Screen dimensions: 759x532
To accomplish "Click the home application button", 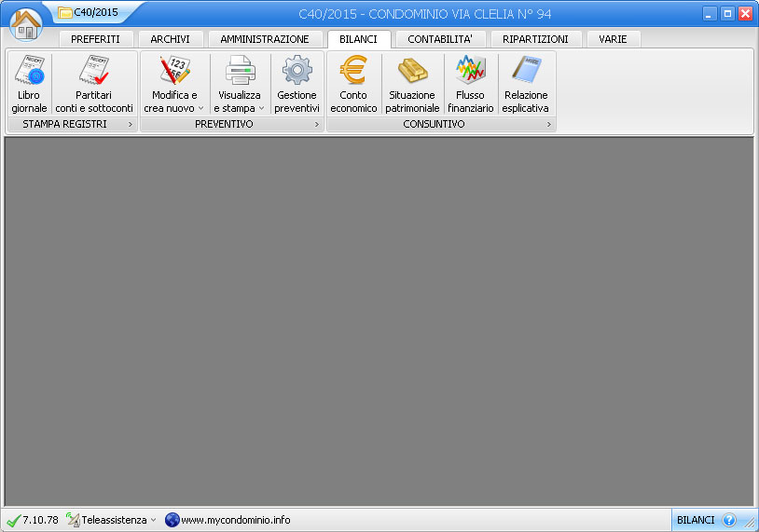I will tap(26, 23).
